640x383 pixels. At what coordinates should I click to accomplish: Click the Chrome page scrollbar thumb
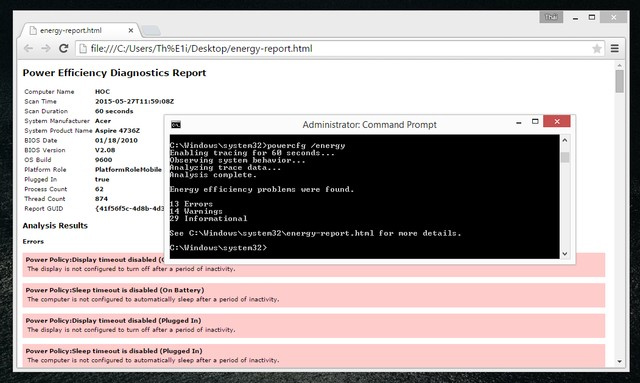click(x=620, y=81)
